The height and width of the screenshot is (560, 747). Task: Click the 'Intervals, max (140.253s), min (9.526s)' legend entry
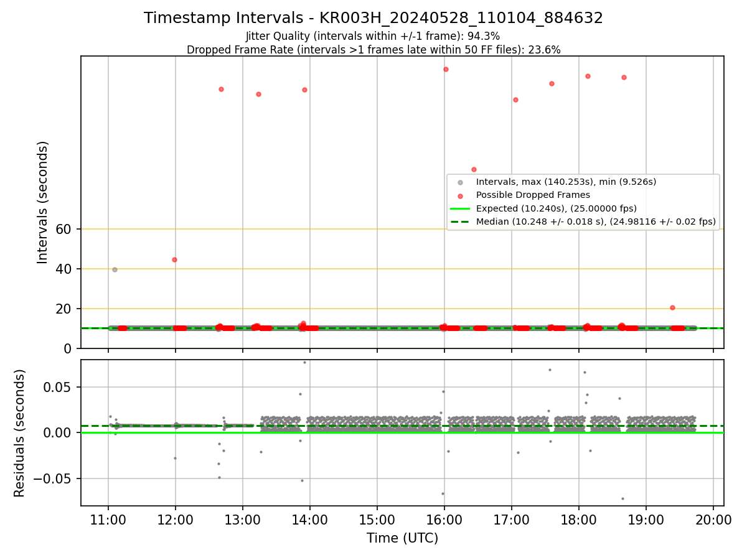[x=566, y=182]
